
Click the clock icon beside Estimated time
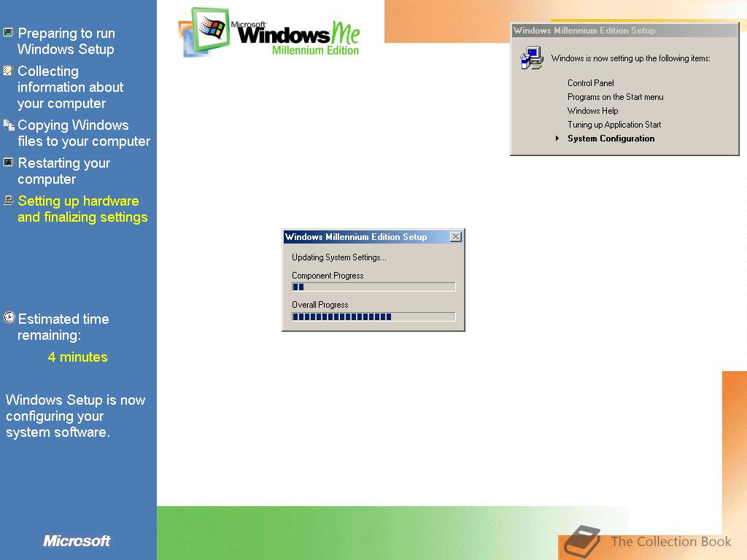point(9,317)
